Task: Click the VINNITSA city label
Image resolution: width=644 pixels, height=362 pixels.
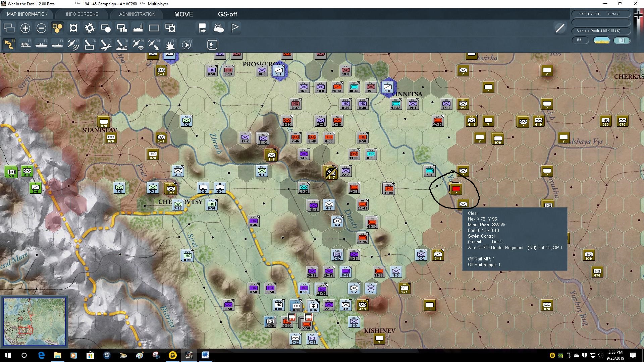Action: [x=407, y=94]
